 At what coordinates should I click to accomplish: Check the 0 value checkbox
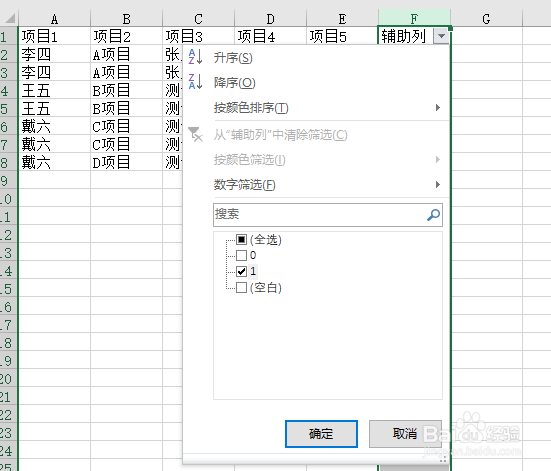[241, 255]
